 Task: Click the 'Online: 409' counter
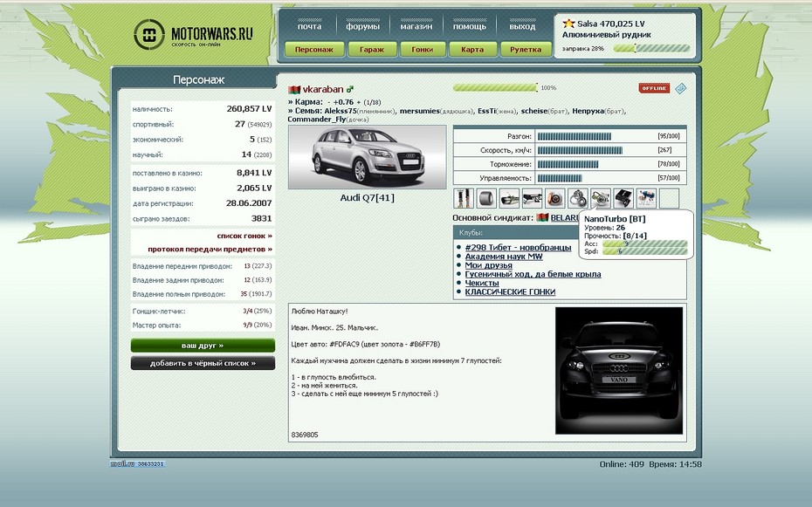622,464
